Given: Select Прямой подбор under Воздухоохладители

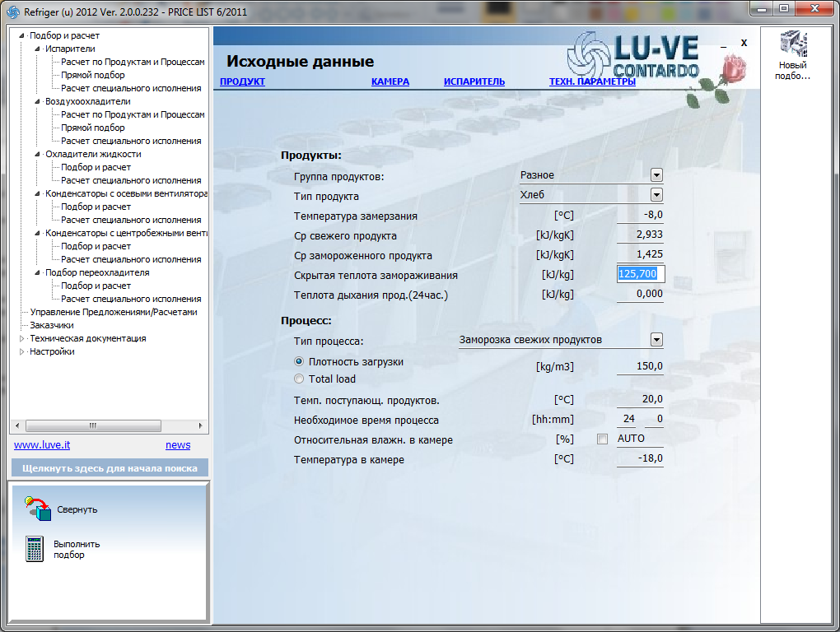Looking at the screenshot, I should [93, 128].
